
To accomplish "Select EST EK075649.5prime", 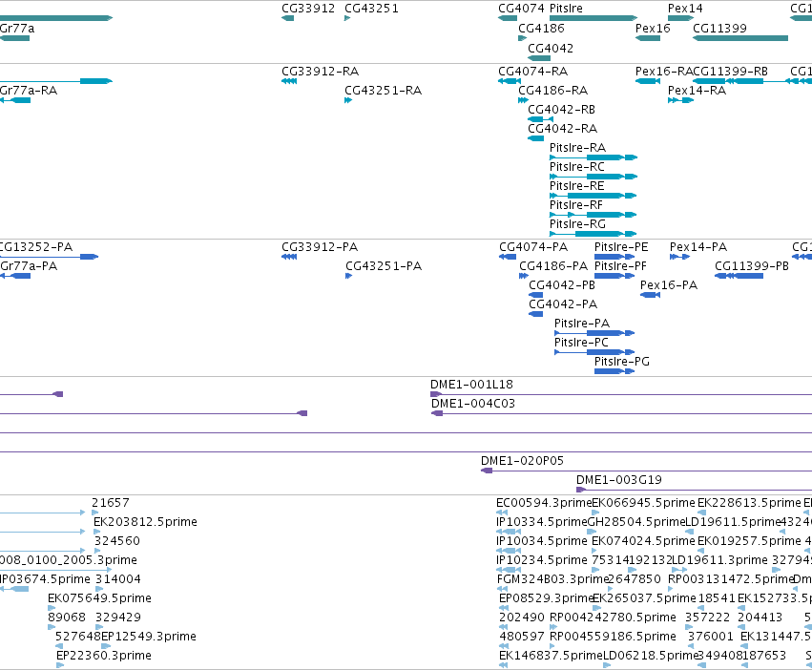I will (99, 598).
